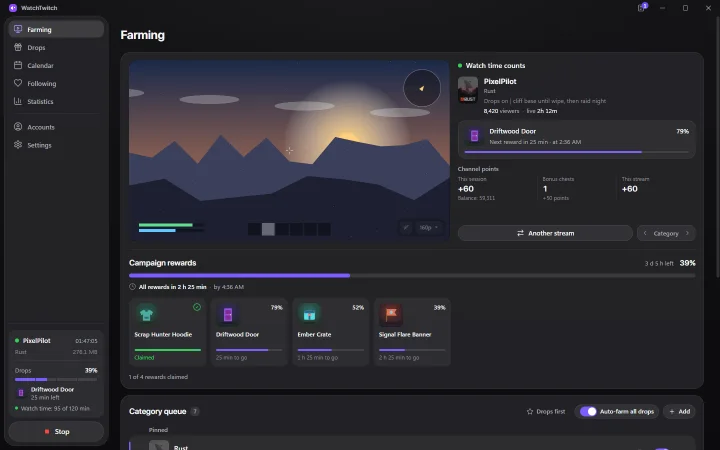The image size is (720, 450).
Task: Go to next category with right chevron
Action: (687, 233)
